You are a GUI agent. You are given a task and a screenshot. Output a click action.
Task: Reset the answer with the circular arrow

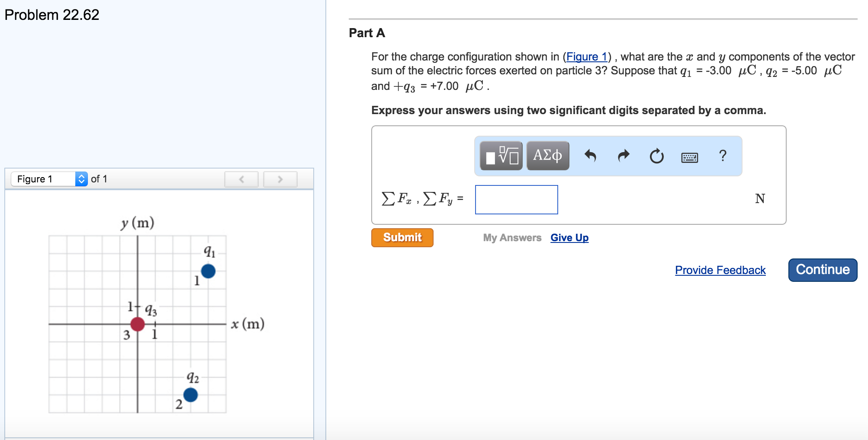656,156
